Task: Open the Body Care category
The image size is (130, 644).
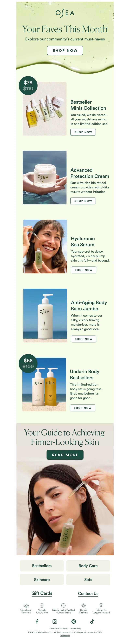Action: pyautogui.click(x=88, y=566)
